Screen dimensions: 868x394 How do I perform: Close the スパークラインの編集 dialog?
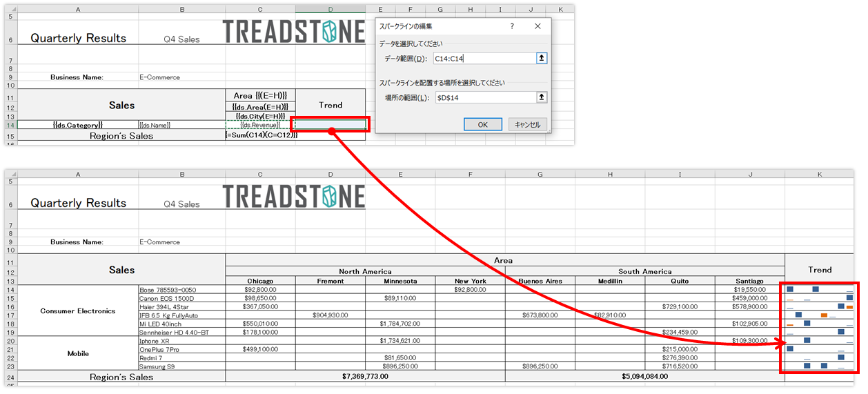538,26
